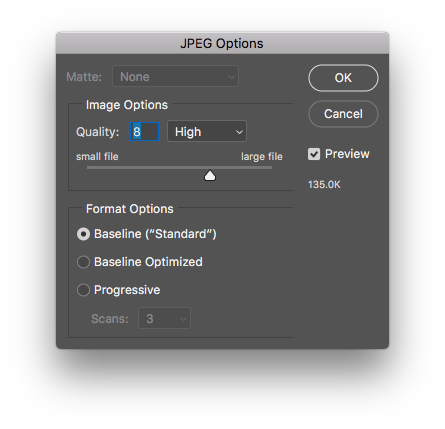Click inside the Quality number field
The image size is (445, 429).
click(144, 131)
